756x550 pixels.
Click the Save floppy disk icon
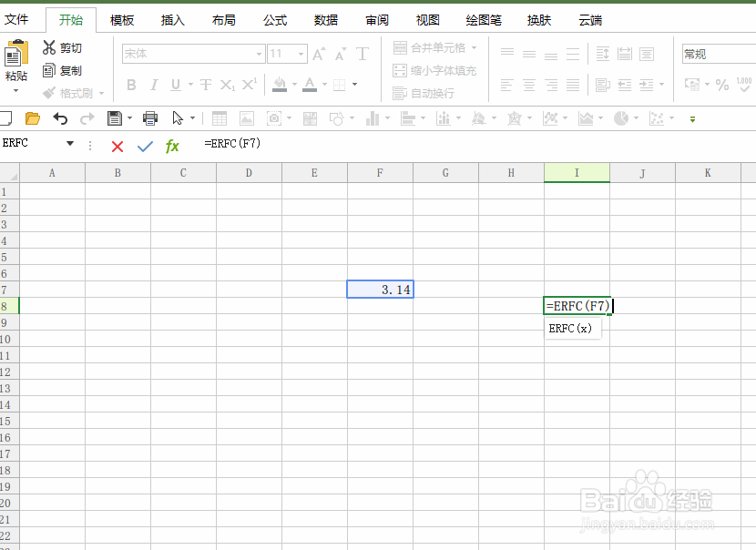pos(115,118)
